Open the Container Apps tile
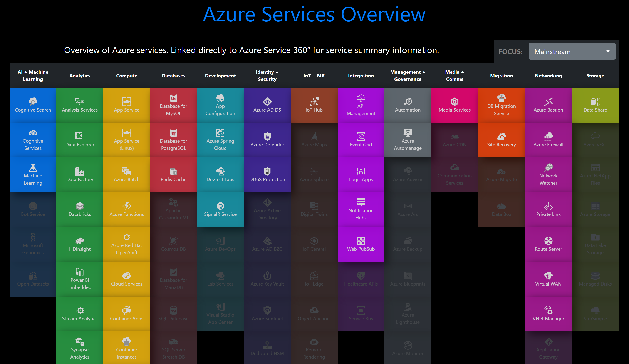The width and height of the screenshot is (629, 364). (x=127, y=314)
